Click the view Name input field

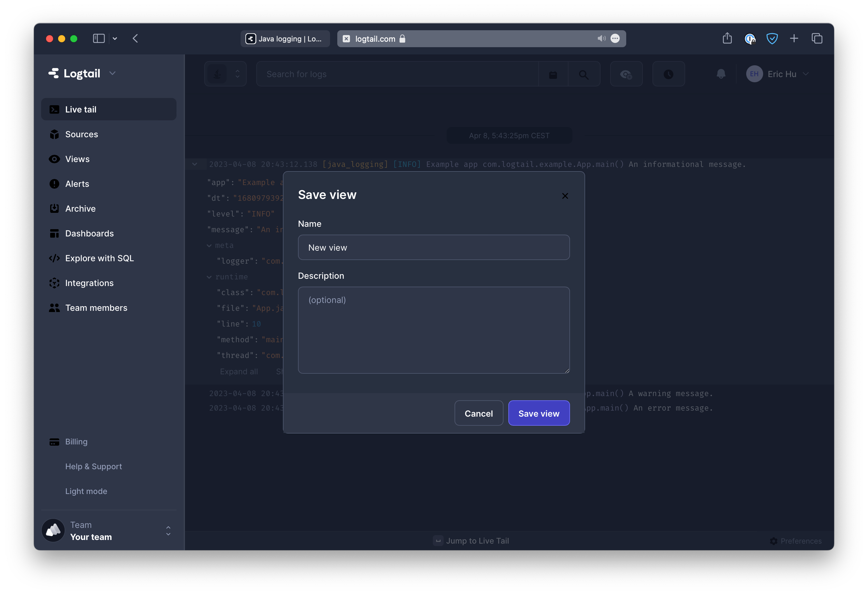[434, 247]
